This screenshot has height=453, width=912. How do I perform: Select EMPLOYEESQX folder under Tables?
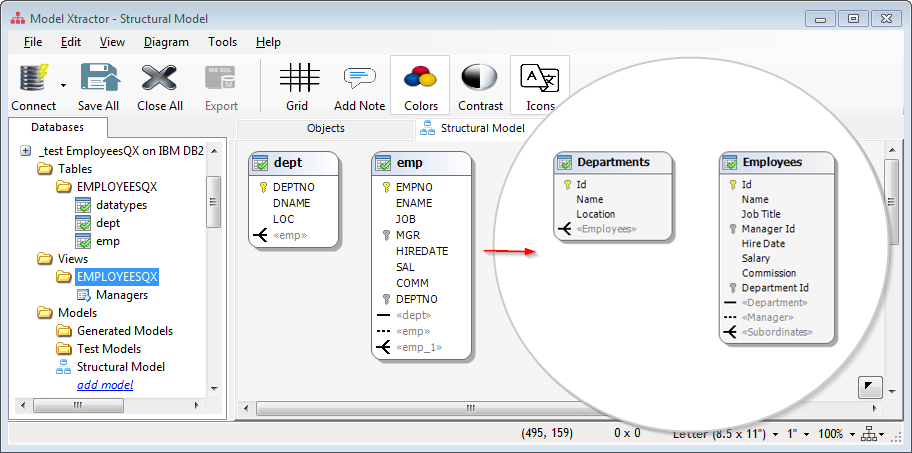point(116,187)
